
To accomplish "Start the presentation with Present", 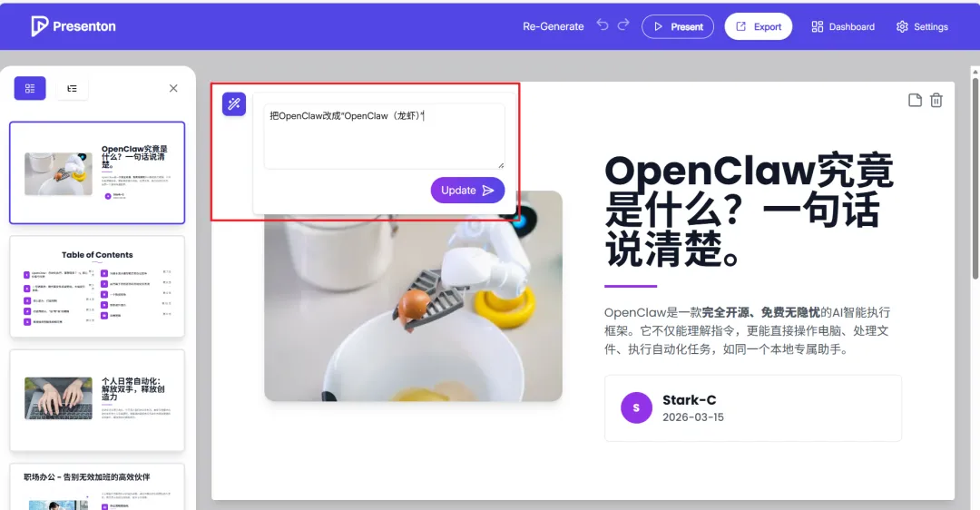I will [678, 27].
